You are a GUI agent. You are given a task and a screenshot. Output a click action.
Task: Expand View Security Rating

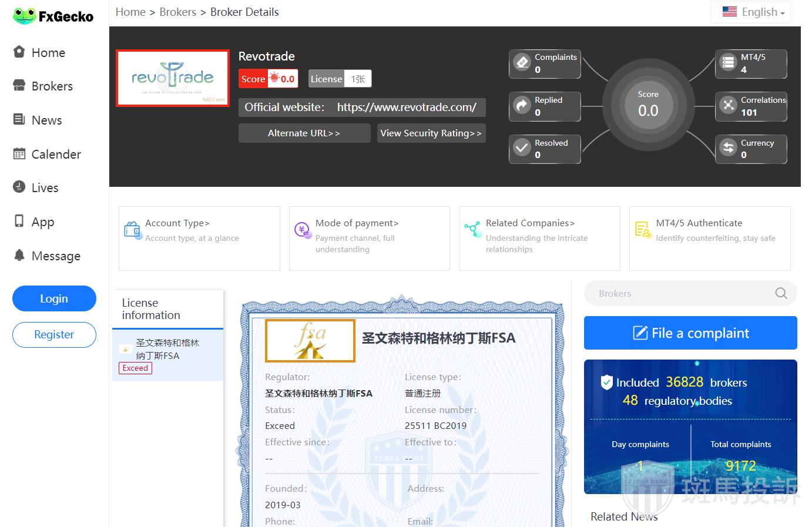431,133
